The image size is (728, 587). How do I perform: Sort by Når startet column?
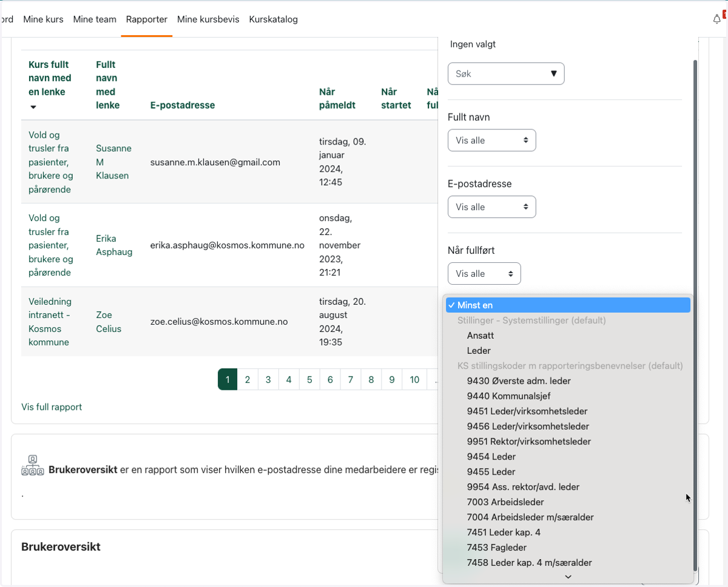396,98
